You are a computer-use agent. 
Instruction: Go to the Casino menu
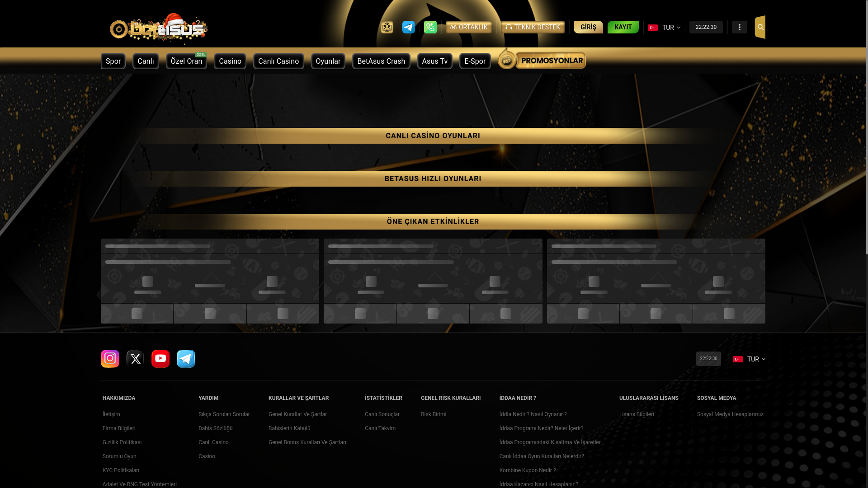tap(230, 61)
